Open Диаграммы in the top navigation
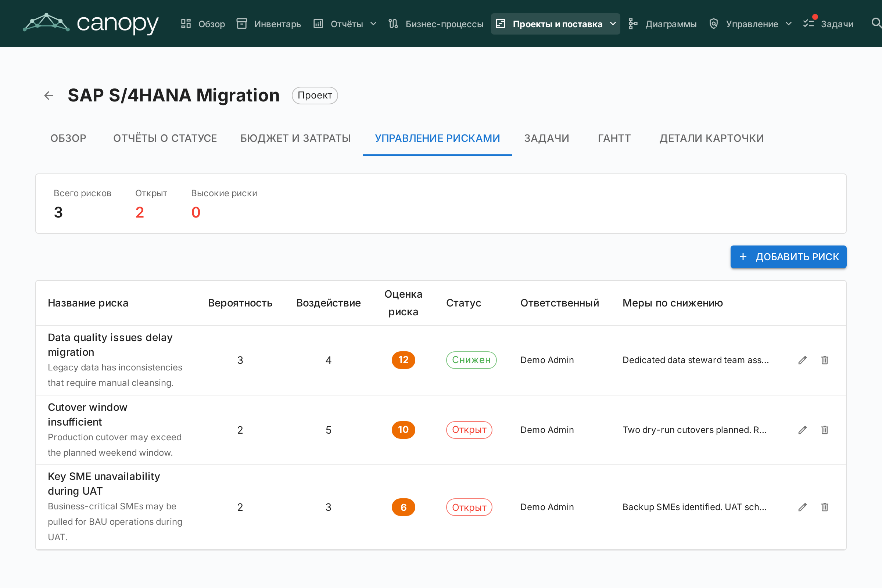 point(671,24)
